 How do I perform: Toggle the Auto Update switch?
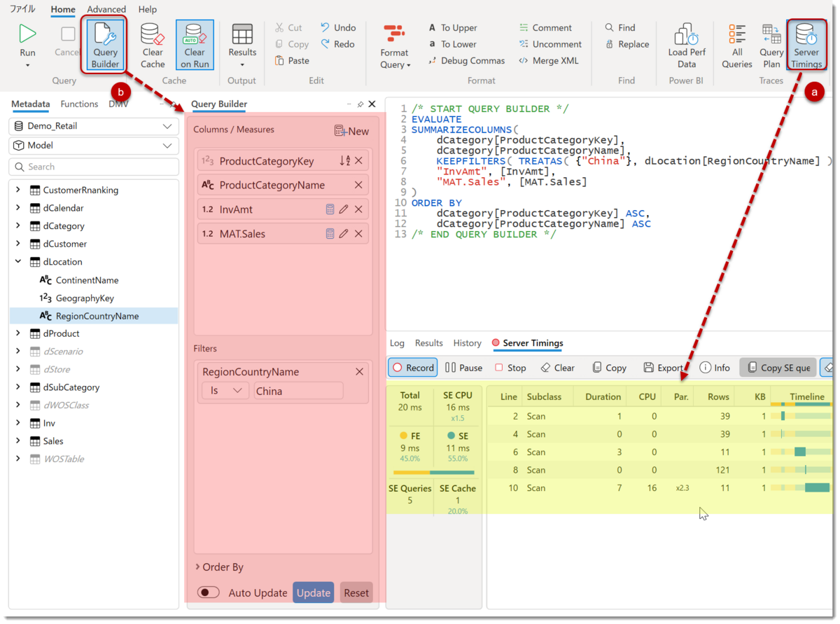(209, 592)
